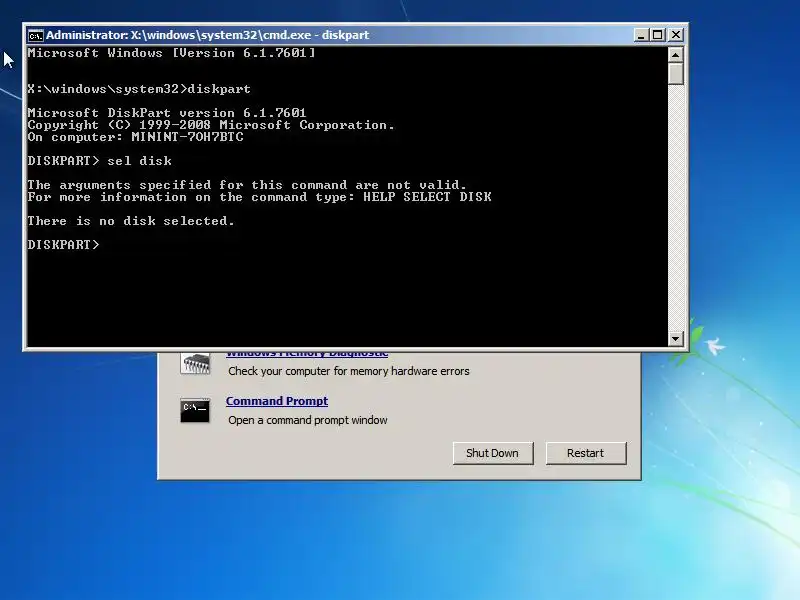Screen dimensions: 800x600
Task: Click 'X:\windows\system32>diskpart' line
Action: coord(139,89)
